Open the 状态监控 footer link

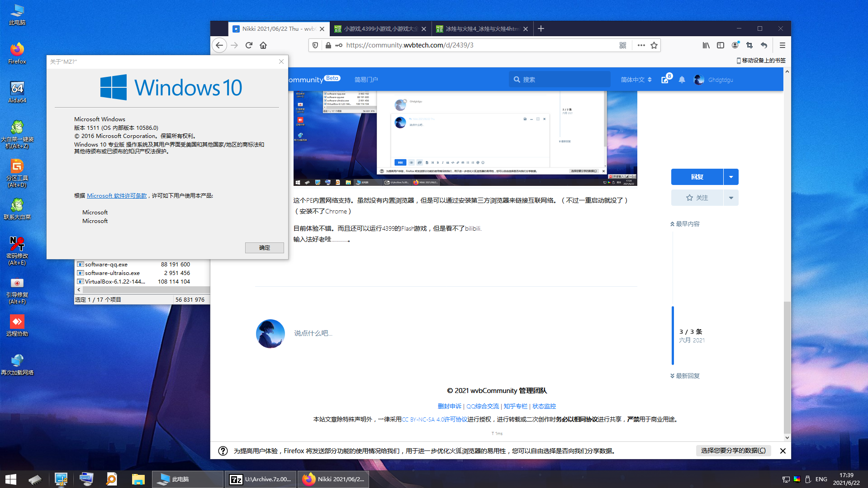pos(544,406)
